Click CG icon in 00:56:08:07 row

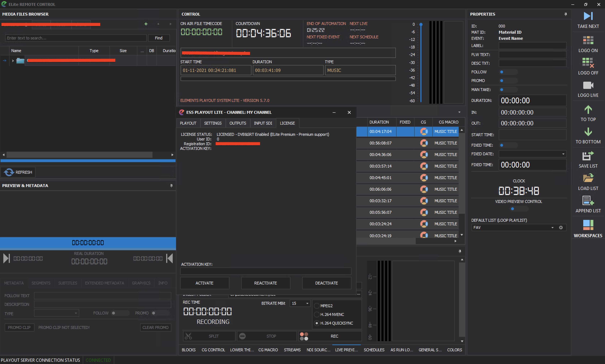(424, 143)
